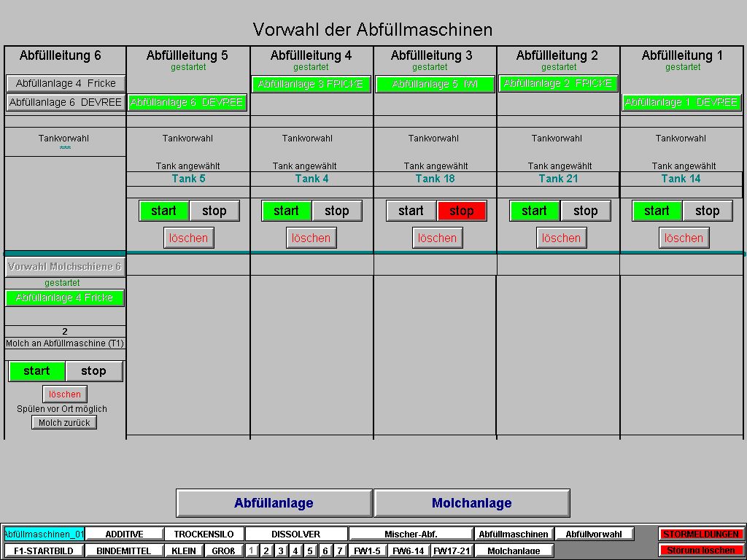Image resolution: width=747 pixels, height=560 pixels.
Task: Click the green Abfüllanlage 5 IWI selection
Action: click(435, 84)
